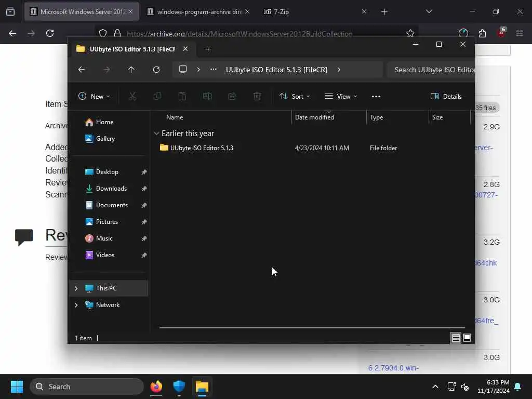Click the Share icon in Explorer toolbar

(x=232, y=96)
